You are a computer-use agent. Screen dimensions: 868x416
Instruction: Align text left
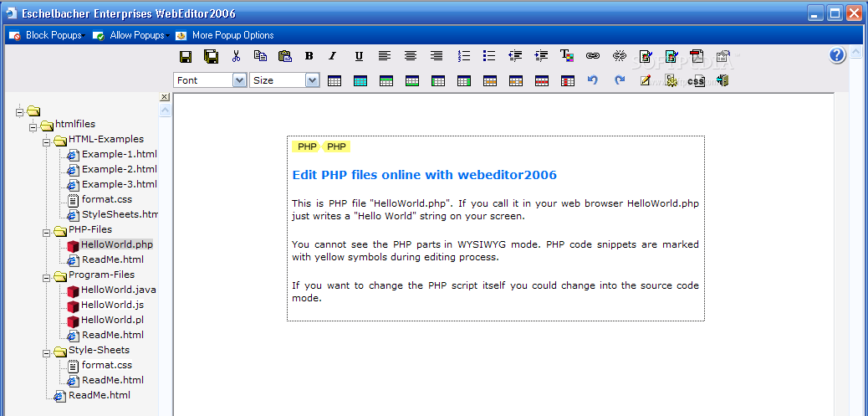(384, 56)
